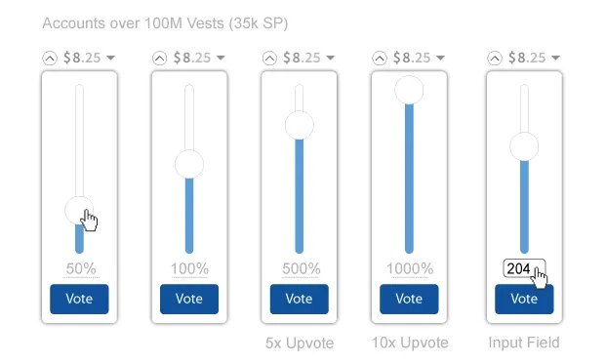
Task: Open payout dropdown arrow above 100% panel
Action: point(221,58)
